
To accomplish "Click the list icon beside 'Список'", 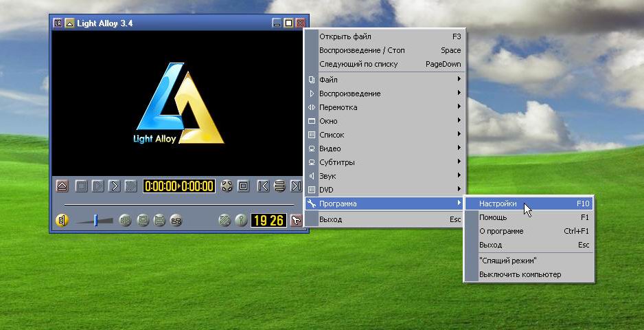I will coord(311,135).
